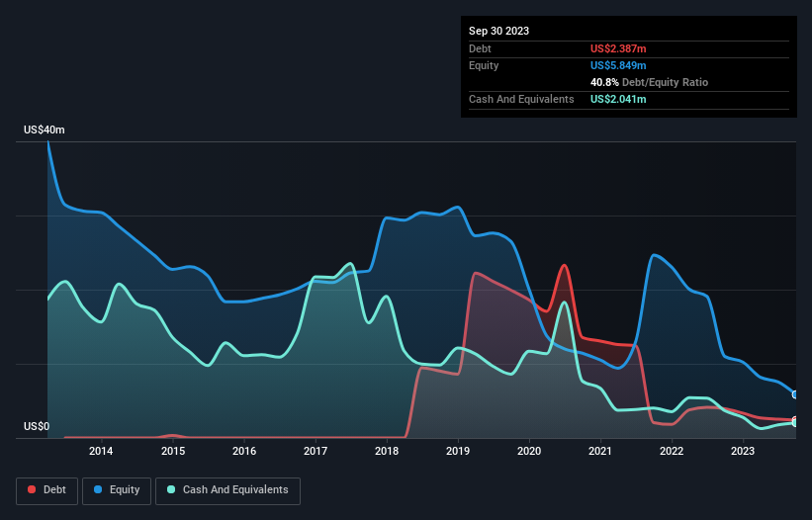Toggle Cash And Equivalents legend button
812x520 pixels.
(227, 490)
